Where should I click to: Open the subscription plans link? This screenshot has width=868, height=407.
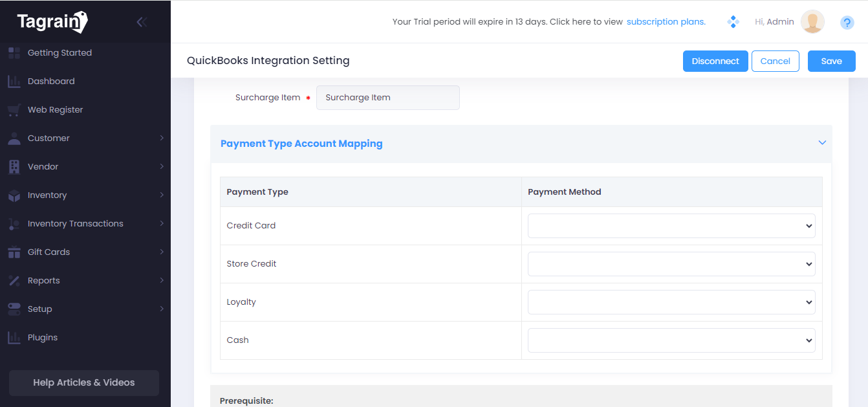coord(666,22)
